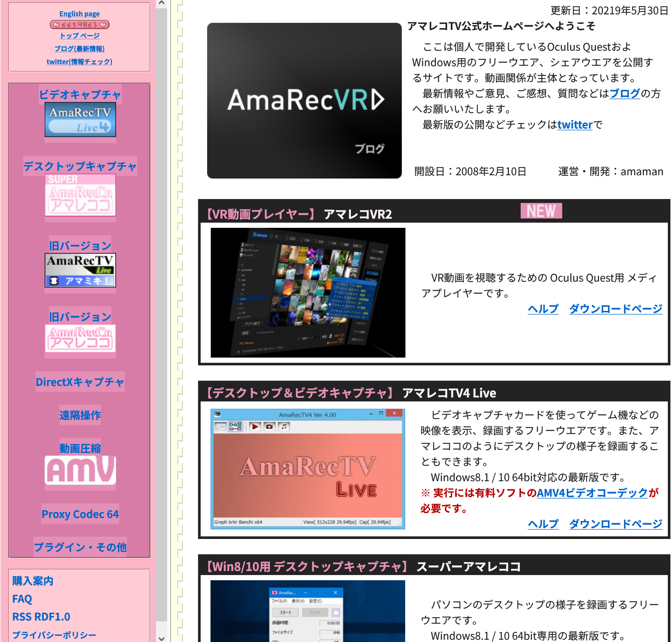The height and width of the screenshot is (642, 672).
Task: Open the Super AmaRecCo screenshot thumbnail
Action: (308, 611)
